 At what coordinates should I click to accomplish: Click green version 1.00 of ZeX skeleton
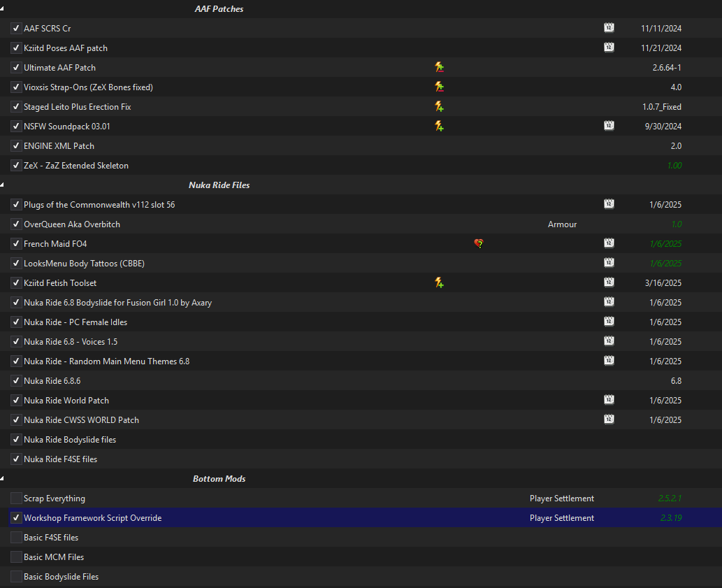pyautogui.click(x=674, y=165)
